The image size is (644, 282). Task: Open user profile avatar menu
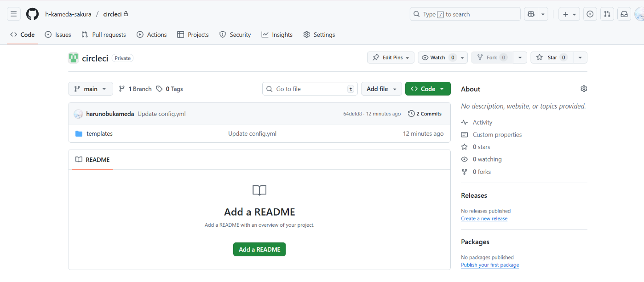pyautogui.click(x=639, y=14)
